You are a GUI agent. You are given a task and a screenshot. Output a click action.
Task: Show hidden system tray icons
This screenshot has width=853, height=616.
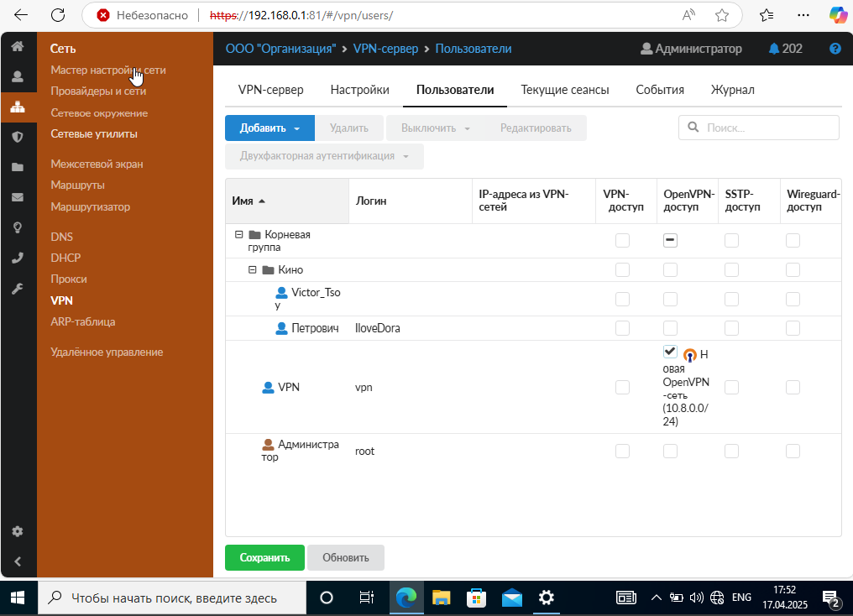point(657,598)
